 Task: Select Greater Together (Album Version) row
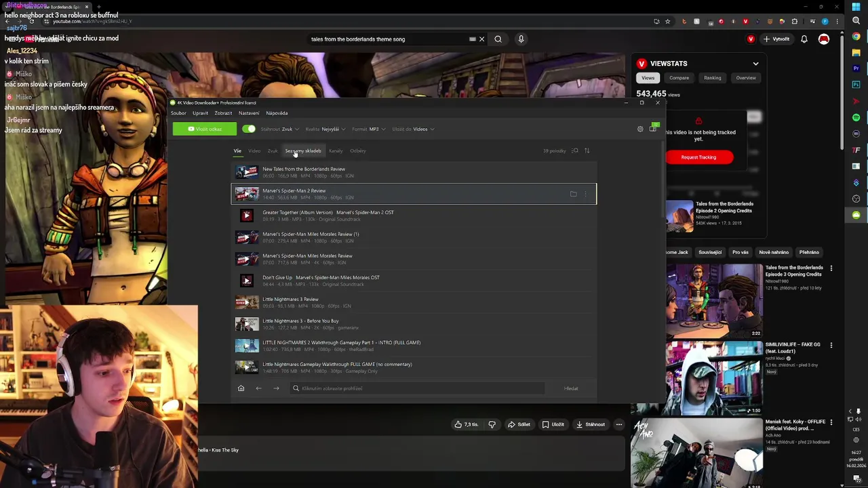click(x=414, y=216)
